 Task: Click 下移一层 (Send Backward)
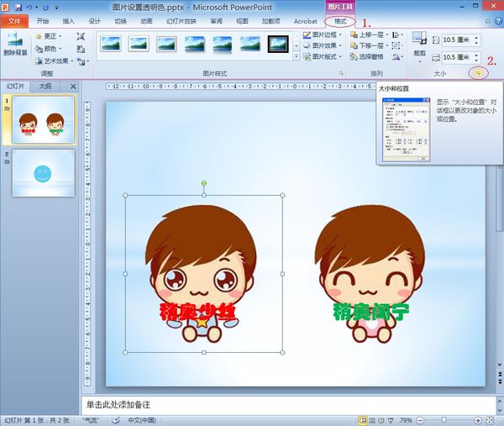(369, 45)
